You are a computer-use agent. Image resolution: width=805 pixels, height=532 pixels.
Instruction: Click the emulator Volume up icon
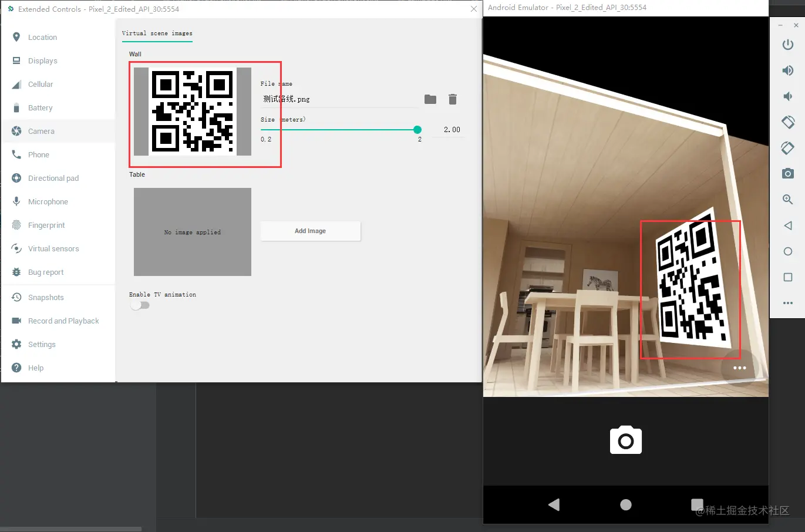788,70
